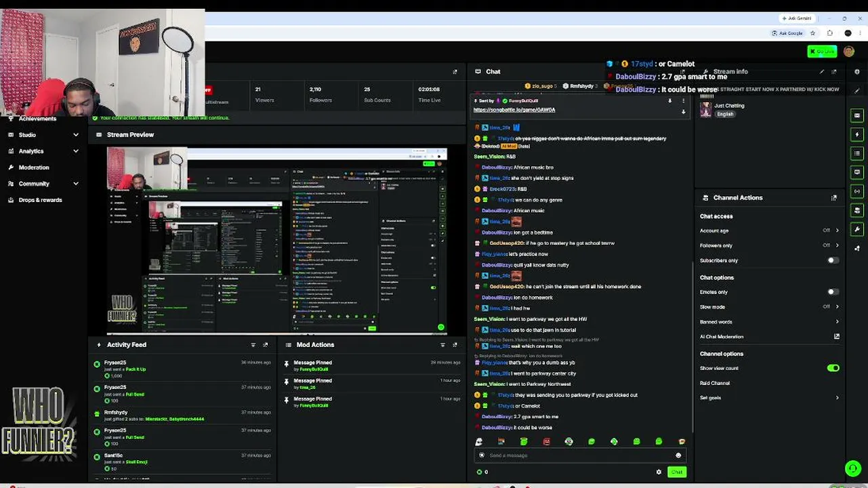Open the list widget in right rail
Image resolution: width=868 pixels, height=488 pixels.
point(857,153)
